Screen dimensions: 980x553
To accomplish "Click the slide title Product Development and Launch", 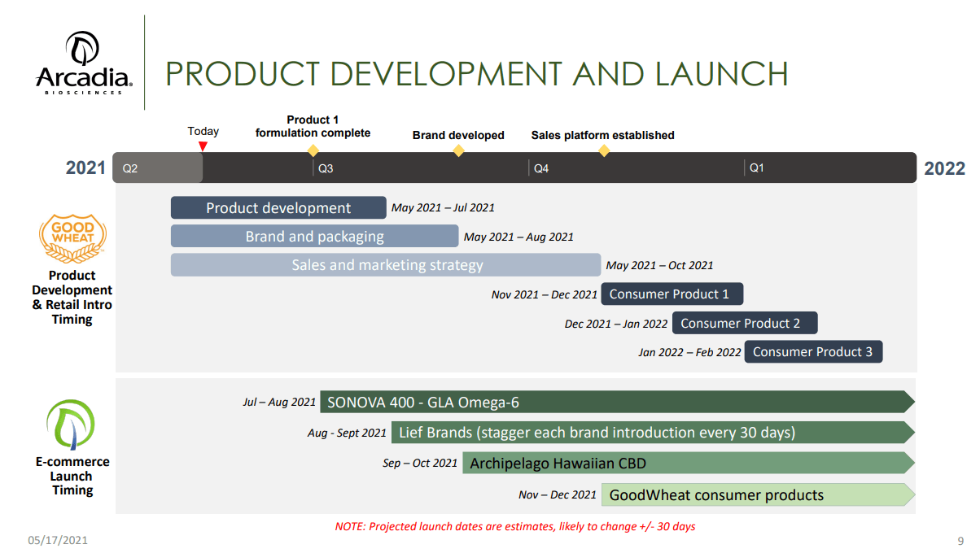I will [x=477, y=74].
